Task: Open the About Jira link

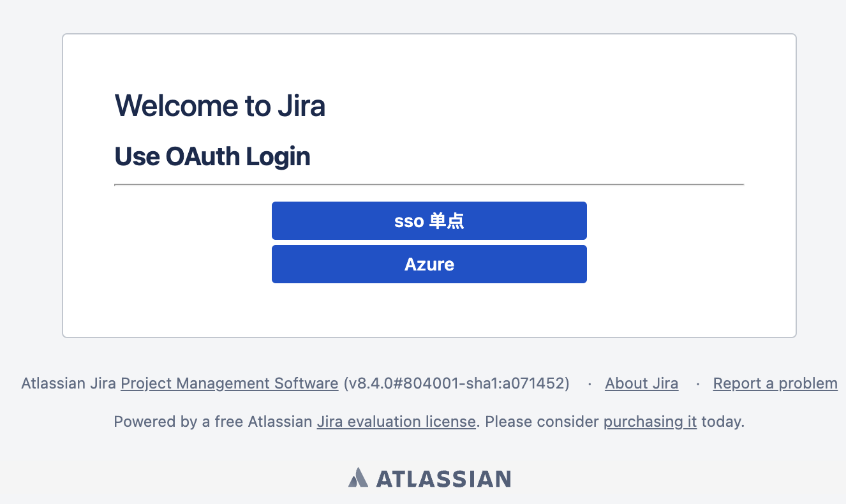Action: [641, 383]
